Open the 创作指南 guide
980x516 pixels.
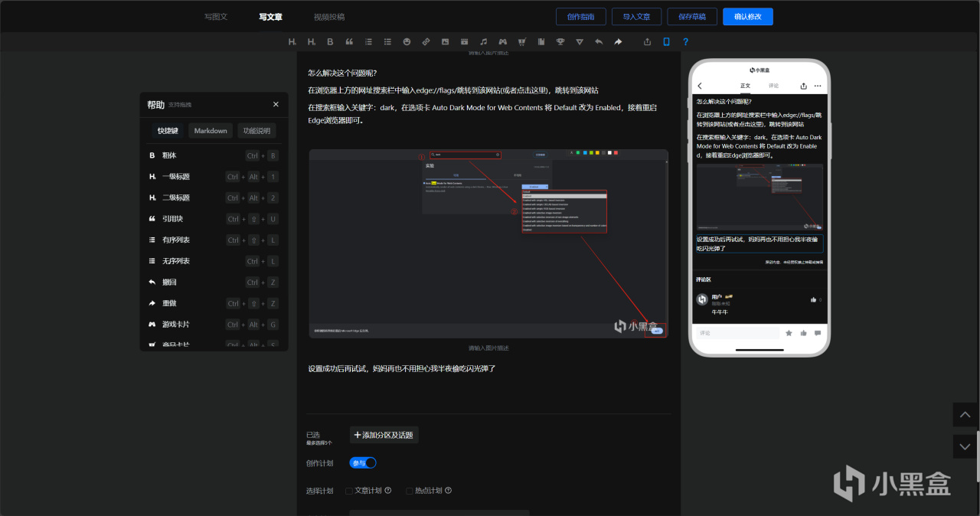click(581, 16)
